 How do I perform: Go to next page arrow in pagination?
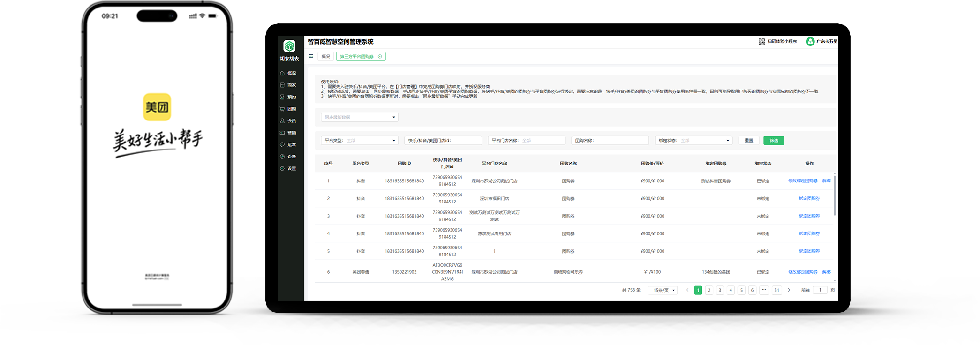789,290
